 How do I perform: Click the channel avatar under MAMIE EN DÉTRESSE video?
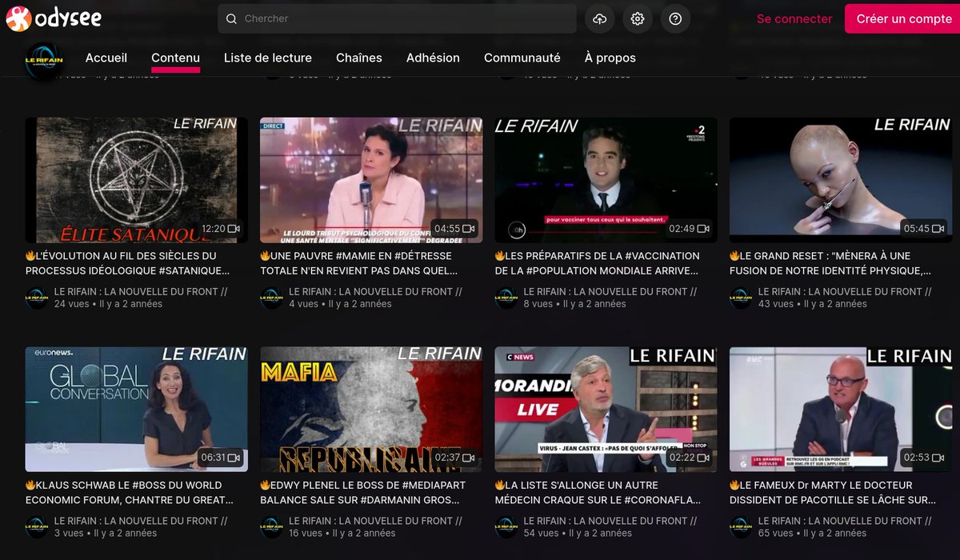[272, 298]
